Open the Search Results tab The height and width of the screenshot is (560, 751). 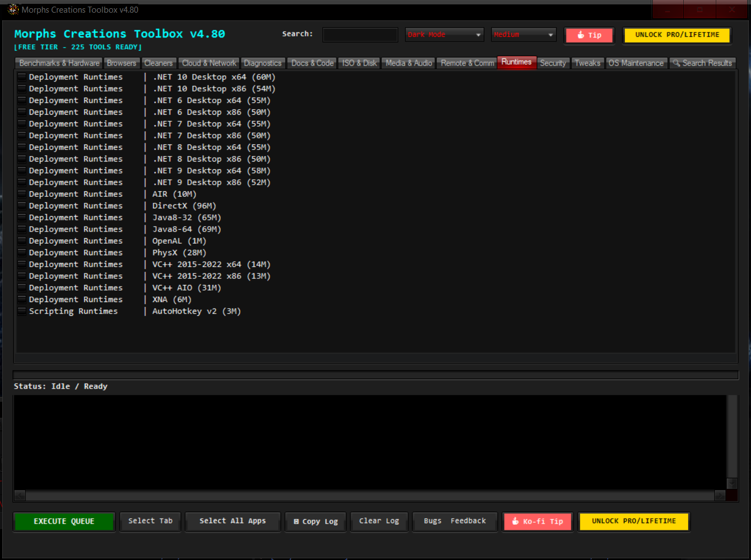703,63
